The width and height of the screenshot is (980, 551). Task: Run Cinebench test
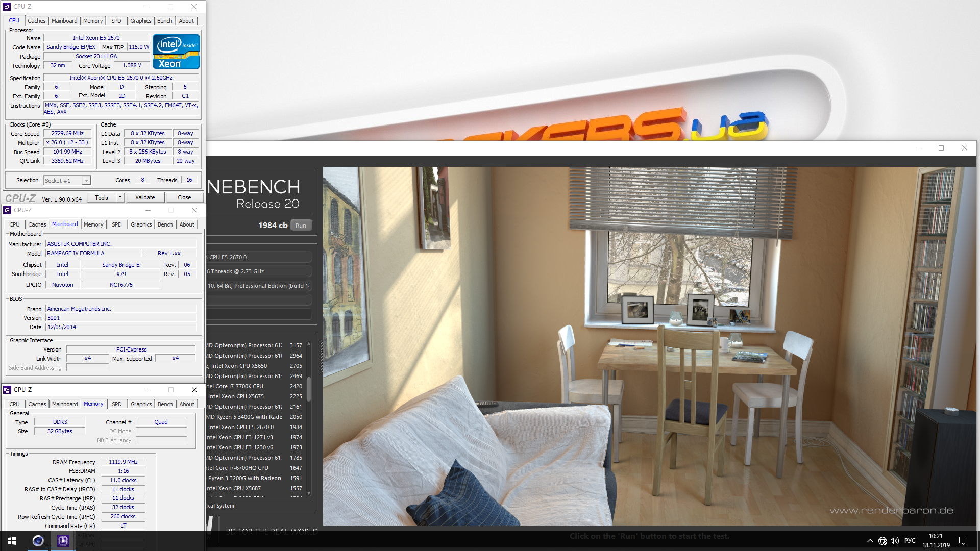pos(301,226)
